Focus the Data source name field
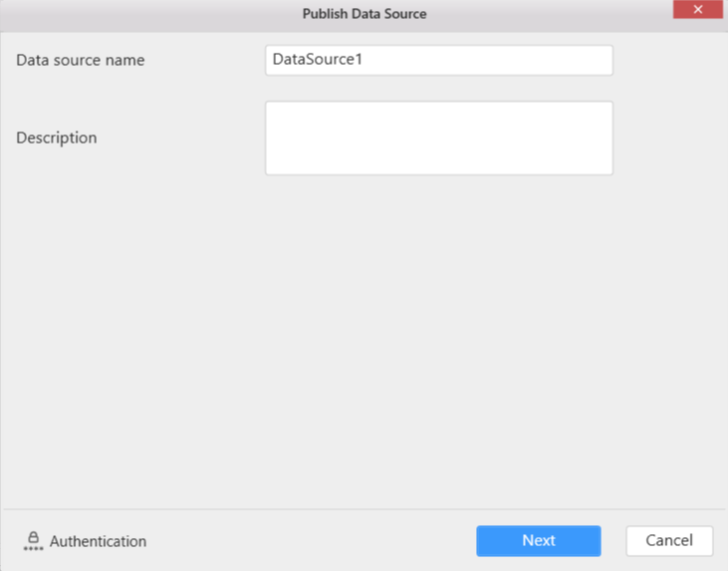Viewport: 728px width, 571px height. [438, 60]
